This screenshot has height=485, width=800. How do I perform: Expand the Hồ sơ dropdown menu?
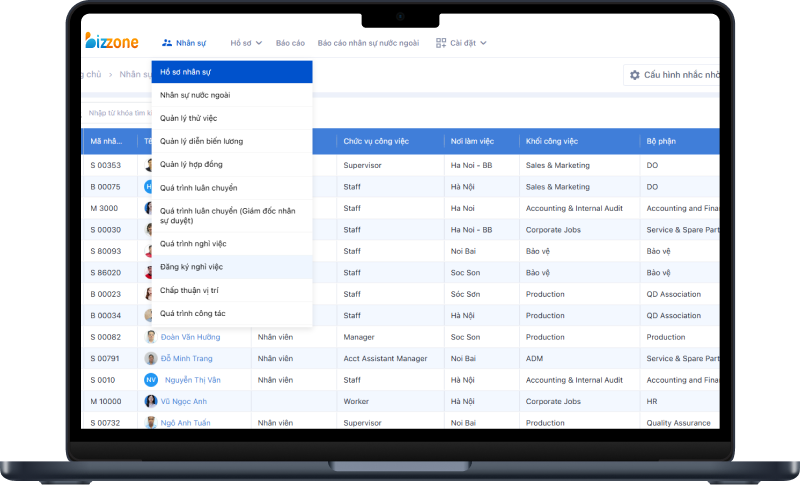pyautogui.click(x=246, y=43)
